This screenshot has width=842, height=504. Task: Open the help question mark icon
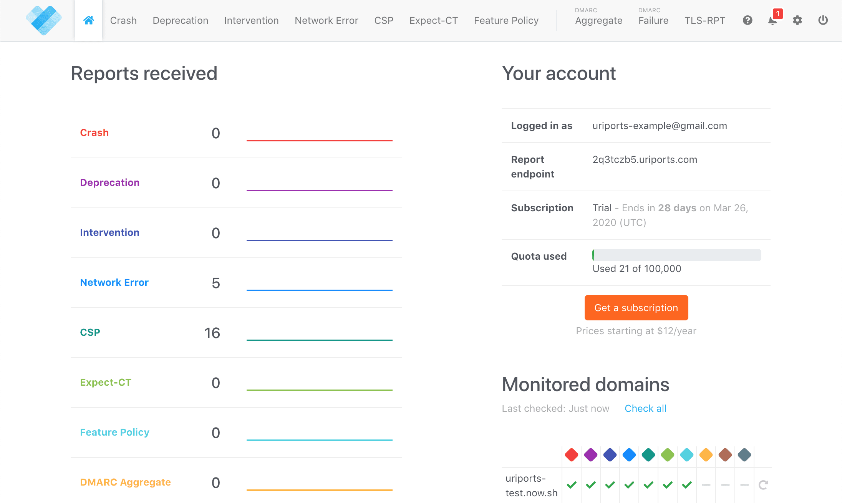tap(747, 20)
